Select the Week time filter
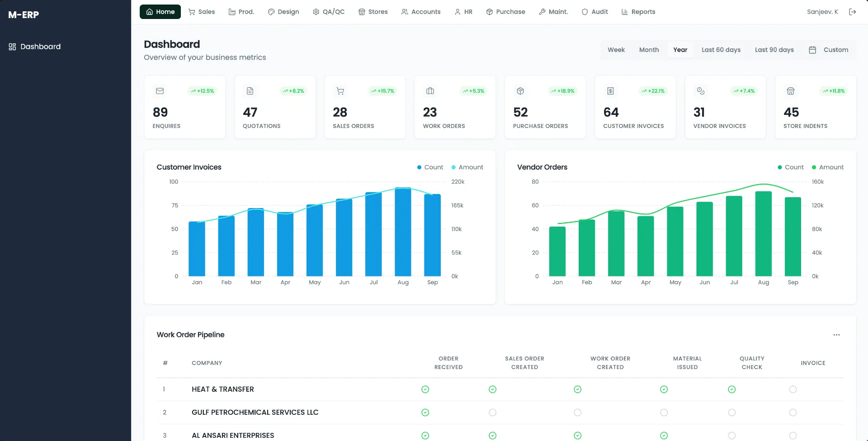Viewport: 868px width, 441px height. pyautogui.click(x=616, y=50)
